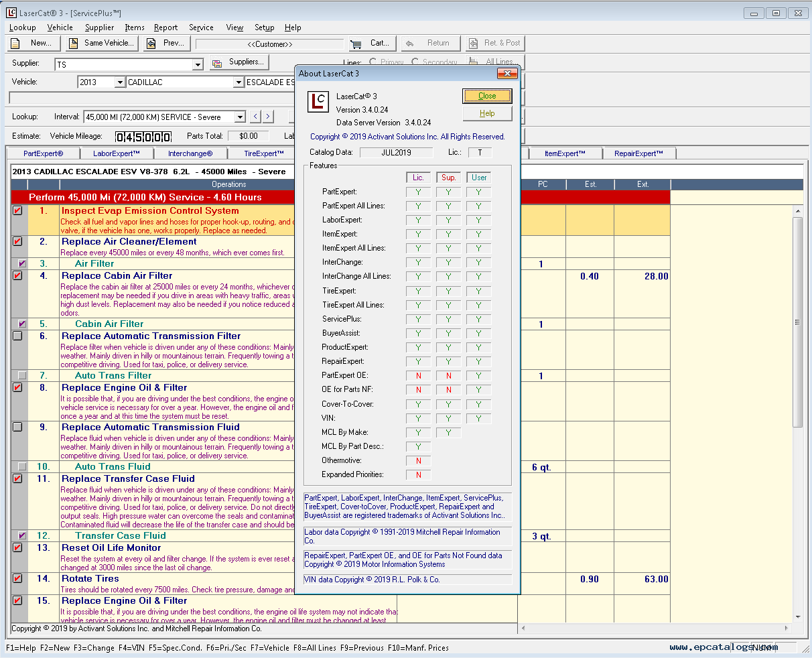Open the Lookup menu
The image size is (812, 658).
click(x=23, y=27)
